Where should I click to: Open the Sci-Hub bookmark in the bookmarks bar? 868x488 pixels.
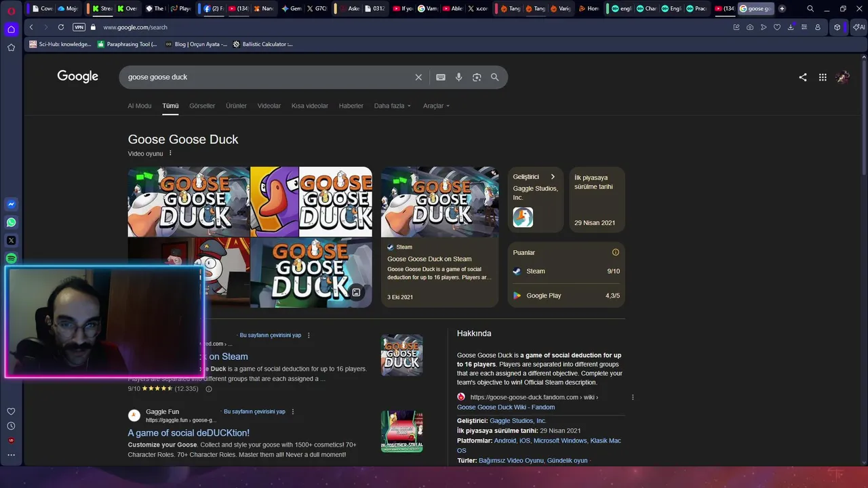pyautogui.click(x=60, y=44)
